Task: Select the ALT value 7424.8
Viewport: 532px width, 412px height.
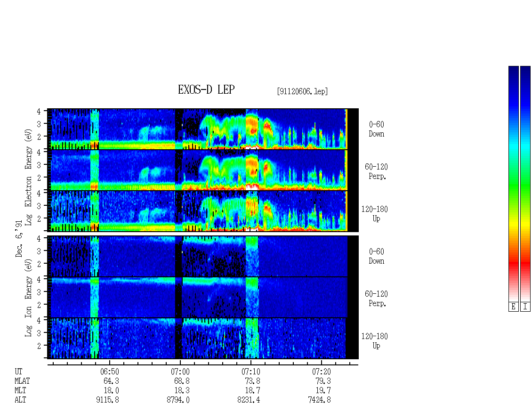Action: click(x=319, y=400)
